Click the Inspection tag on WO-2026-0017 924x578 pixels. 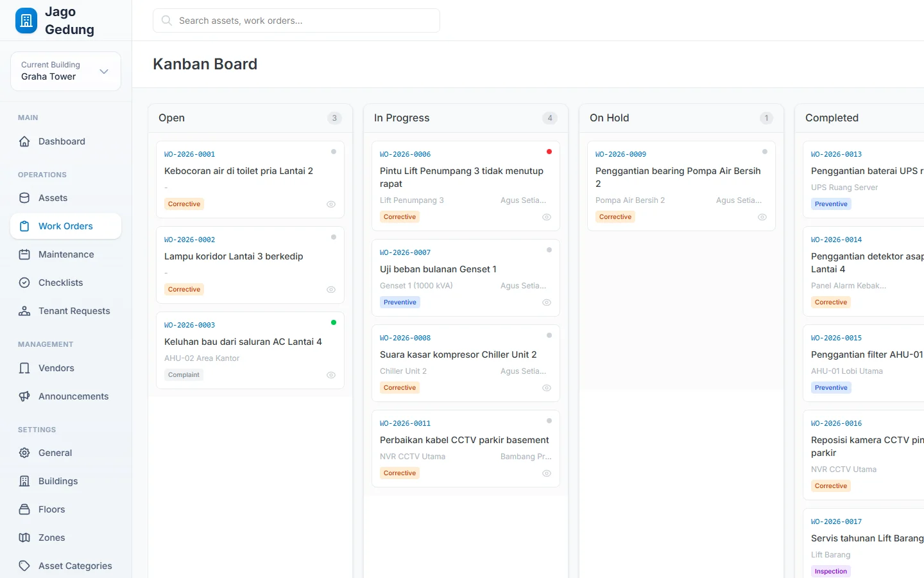(x=831, y=572)
